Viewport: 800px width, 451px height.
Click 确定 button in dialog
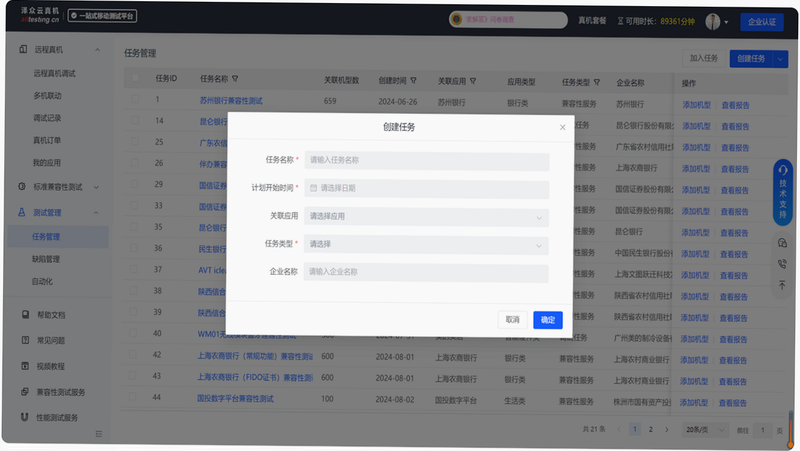548,320
